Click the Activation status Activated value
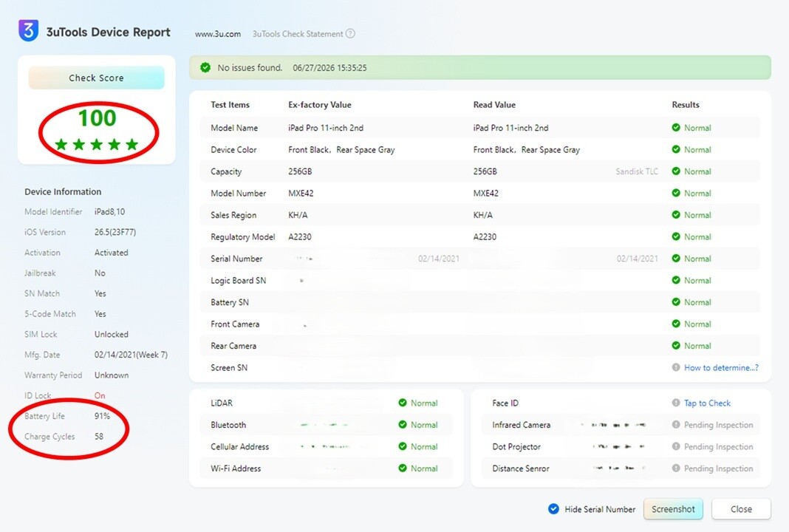789x532 pixels. (x=112, y=252)
